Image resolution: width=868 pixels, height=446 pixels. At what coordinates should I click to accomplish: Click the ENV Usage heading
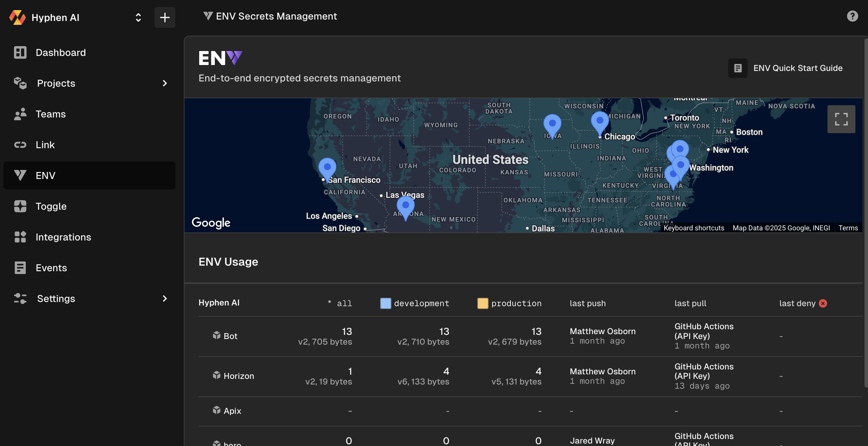(228, 262)
